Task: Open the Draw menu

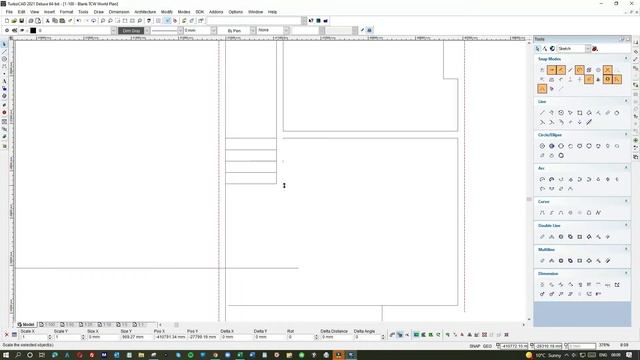Action: (99, 12)
